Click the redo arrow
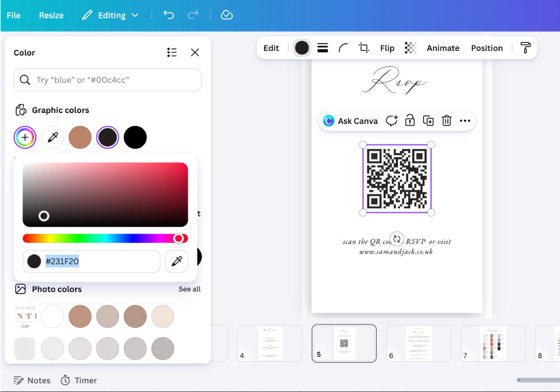 193,15
